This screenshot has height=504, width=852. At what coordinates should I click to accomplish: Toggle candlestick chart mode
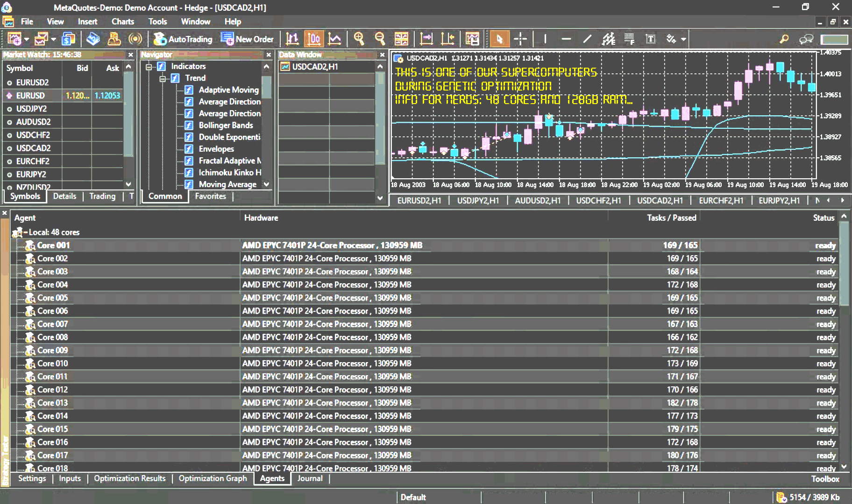click(x=313, y=39)
